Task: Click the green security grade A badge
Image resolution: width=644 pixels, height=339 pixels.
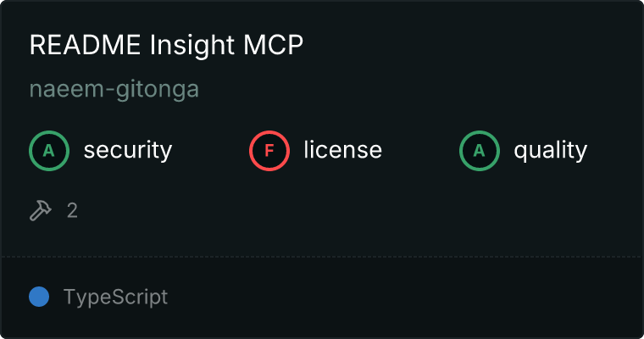Action: pyautogui.click(x=49, y=151)
